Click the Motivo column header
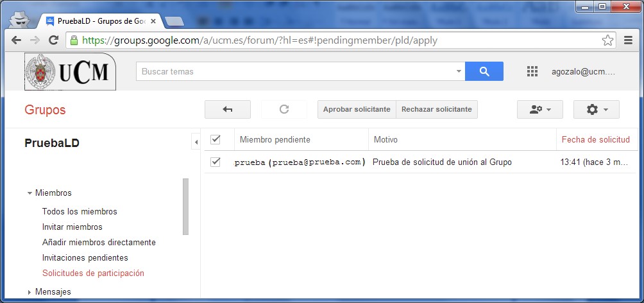The width and height of the screenshot is (644, 303). point(386,140)
